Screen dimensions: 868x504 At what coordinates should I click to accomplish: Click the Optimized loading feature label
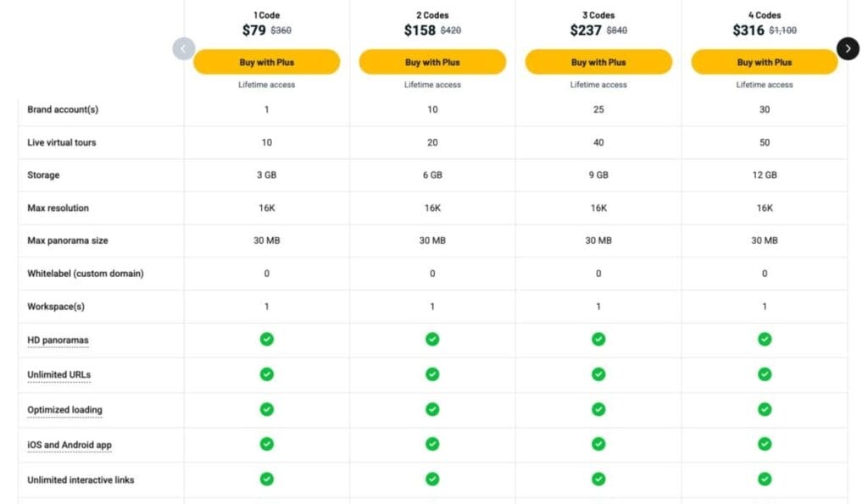[64, 410]
